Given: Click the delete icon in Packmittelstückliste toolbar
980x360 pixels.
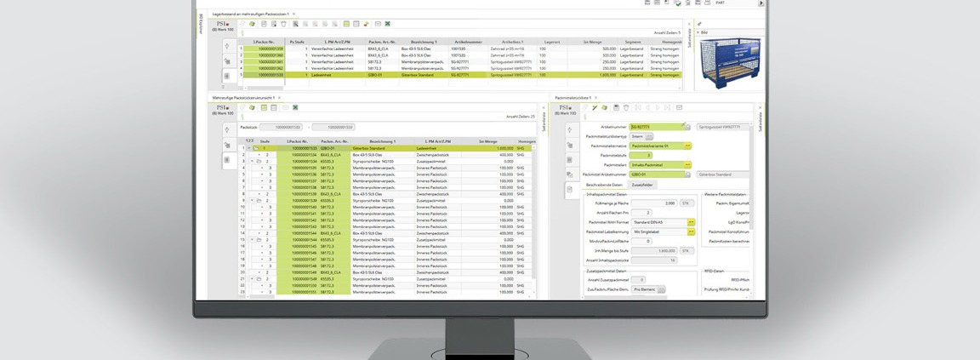Looking at the screenshot, I should [626, 108].
